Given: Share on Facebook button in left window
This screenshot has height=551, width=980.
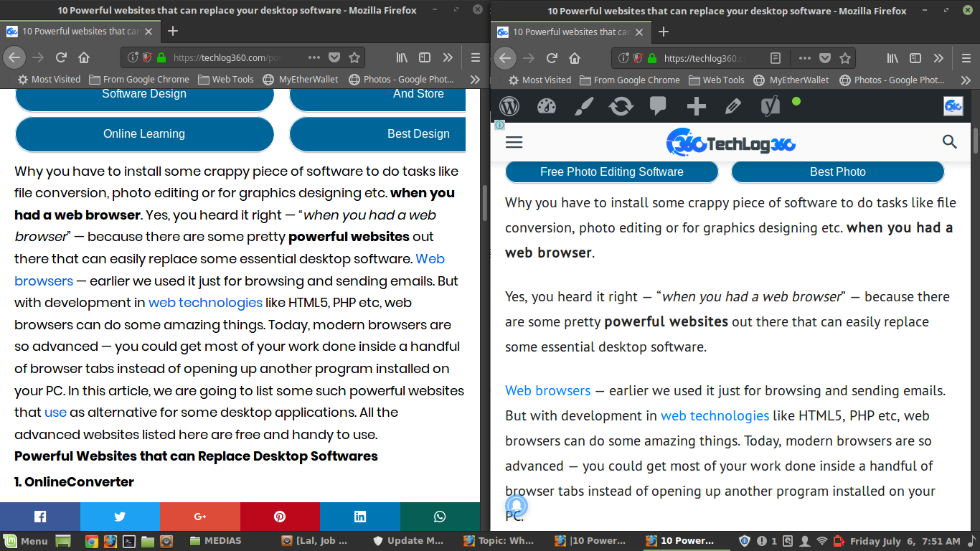Looking at the screenshot, I should pos(40,517).
